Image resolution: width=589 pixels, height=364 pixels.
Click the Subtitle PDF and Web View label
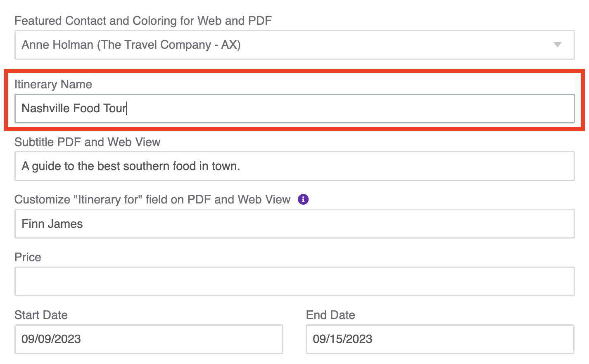pos(87,142)
